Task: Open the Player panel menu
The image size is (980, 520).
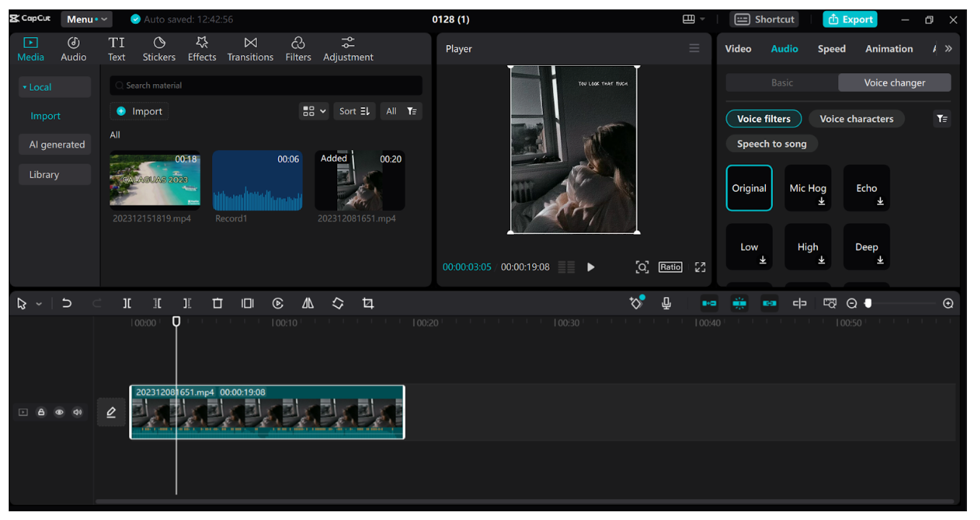Action: (x=694, y=49)
